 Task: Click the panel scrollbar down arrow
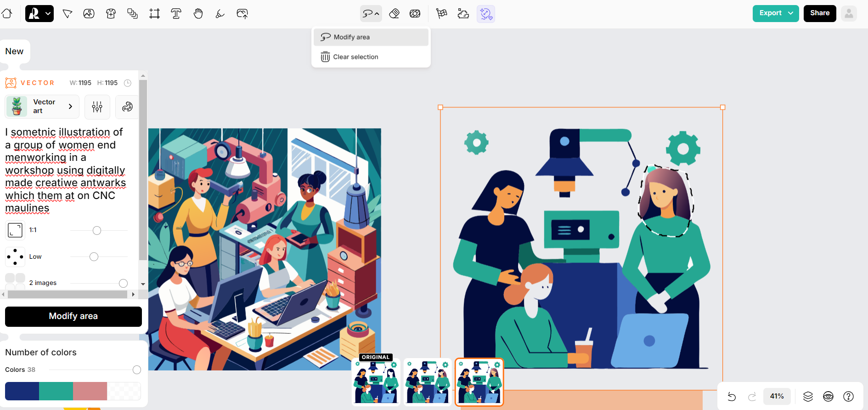143,284
